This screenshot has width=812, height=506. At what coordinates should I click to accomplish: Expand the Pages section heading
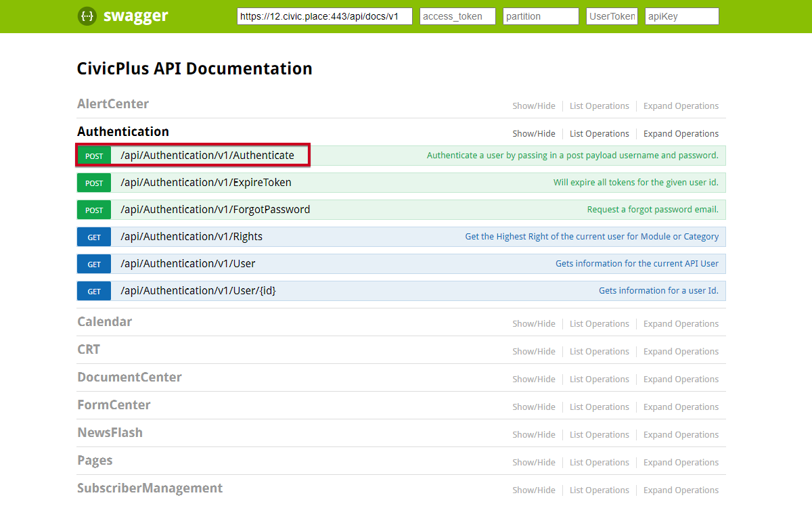point(95,461)
